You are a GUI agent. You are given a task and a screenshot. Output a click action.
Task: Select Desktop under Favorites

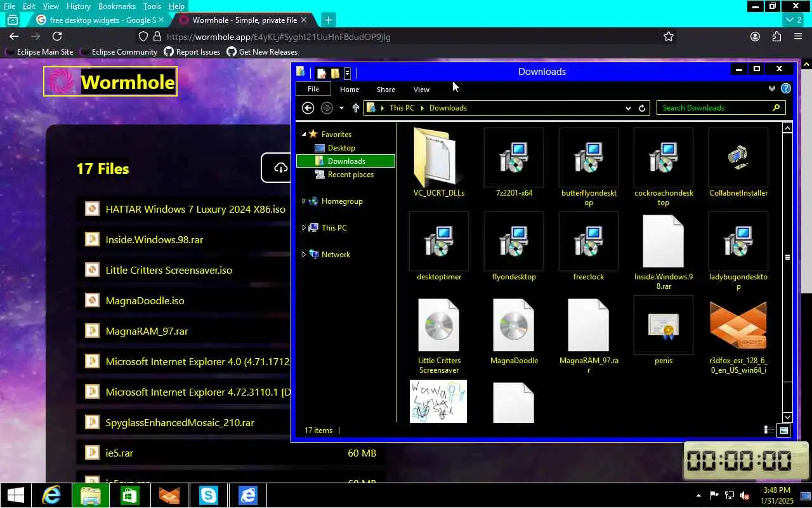(x=341, y=148)
